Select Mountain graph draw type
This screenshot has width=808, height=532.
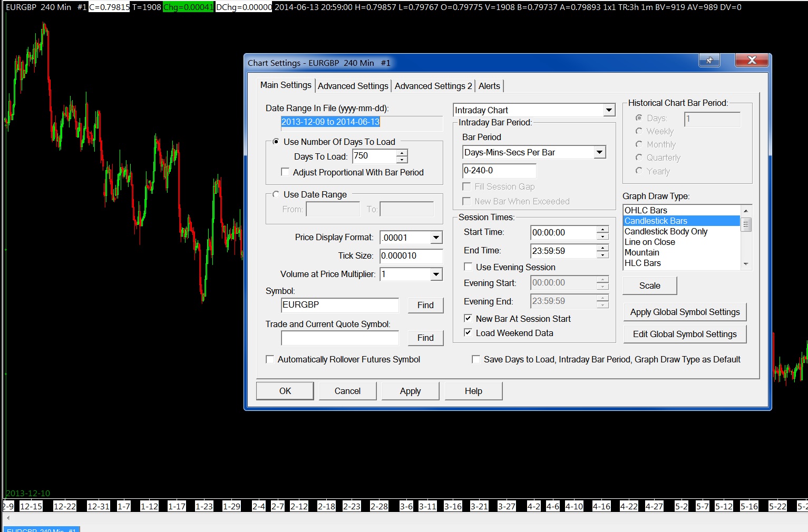coord(682,252)
